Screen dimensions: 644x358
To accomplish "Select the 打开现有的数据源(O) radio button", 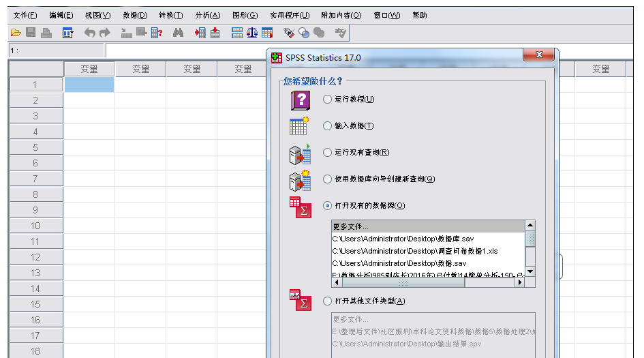I will pyautogui.click(x=327, y=205).
